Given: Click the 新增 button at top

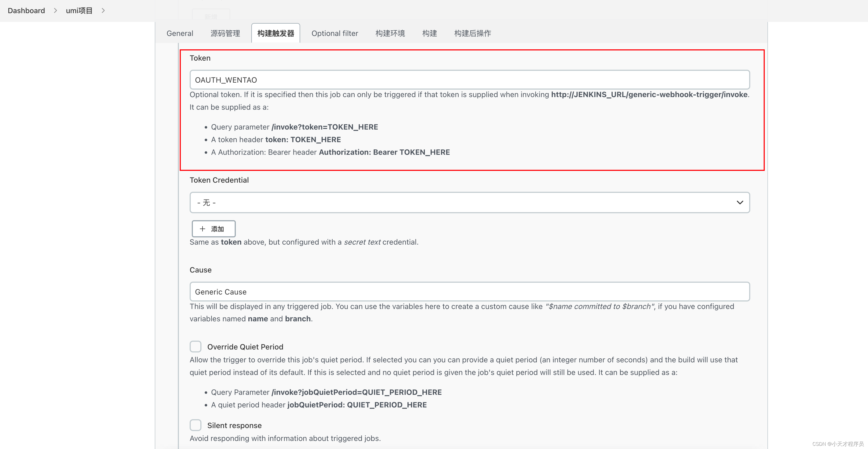Looking at the screenshot, I should [x=211, y=16].
